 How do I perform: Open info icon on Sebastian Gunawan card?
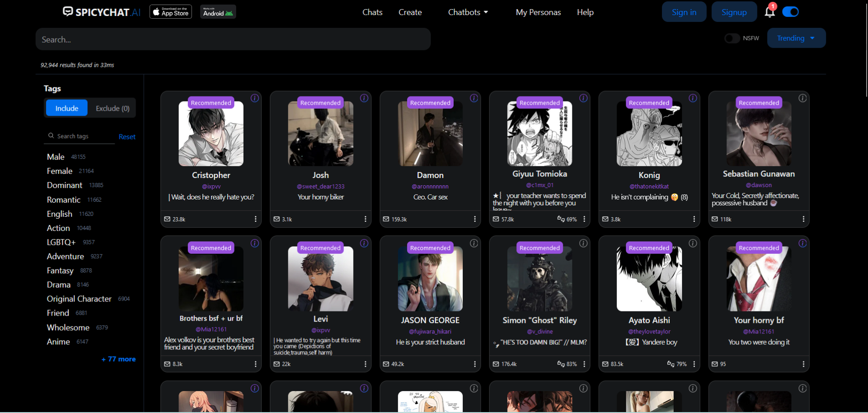pos(802,98)
